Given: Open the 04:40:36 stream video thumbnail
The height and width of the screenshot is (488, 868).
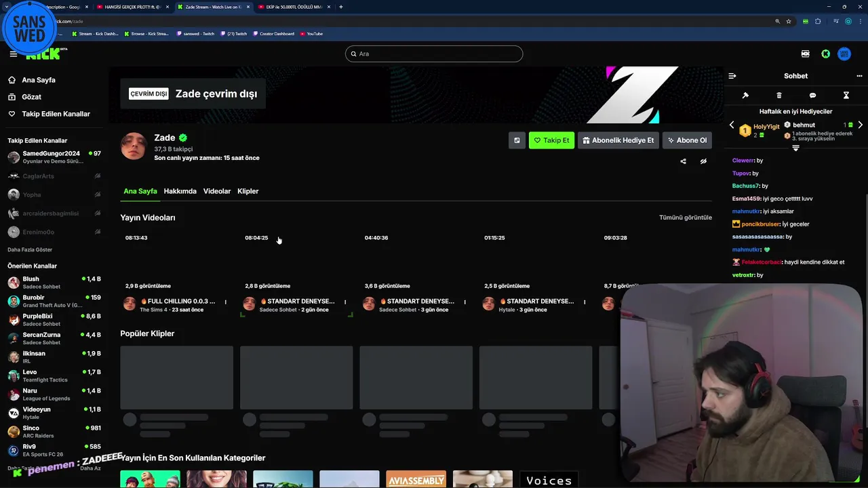Looking at the screenshot, I should click(416, 262).
